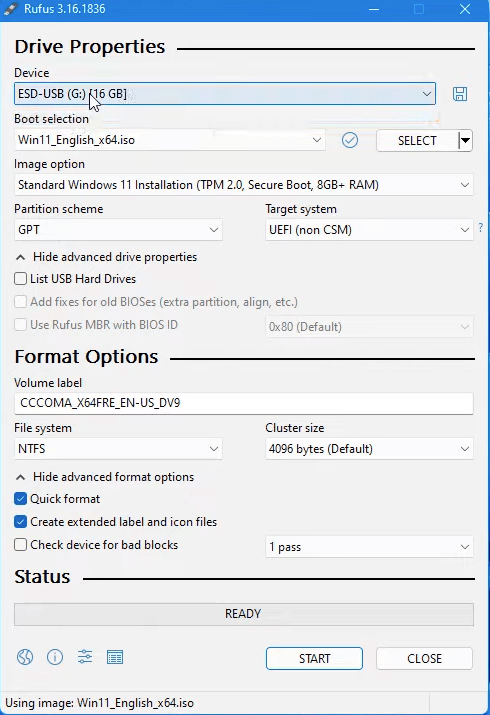Open the Device dropdown ESD-USB (G:)
Viewport: 490px width, 715px height.
[x=225, y=94]
